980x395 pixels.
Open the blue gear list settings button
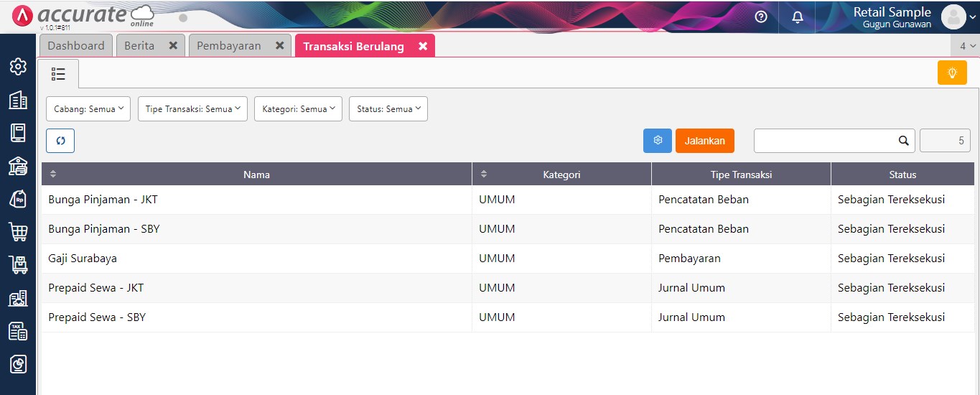click(658, 141)
